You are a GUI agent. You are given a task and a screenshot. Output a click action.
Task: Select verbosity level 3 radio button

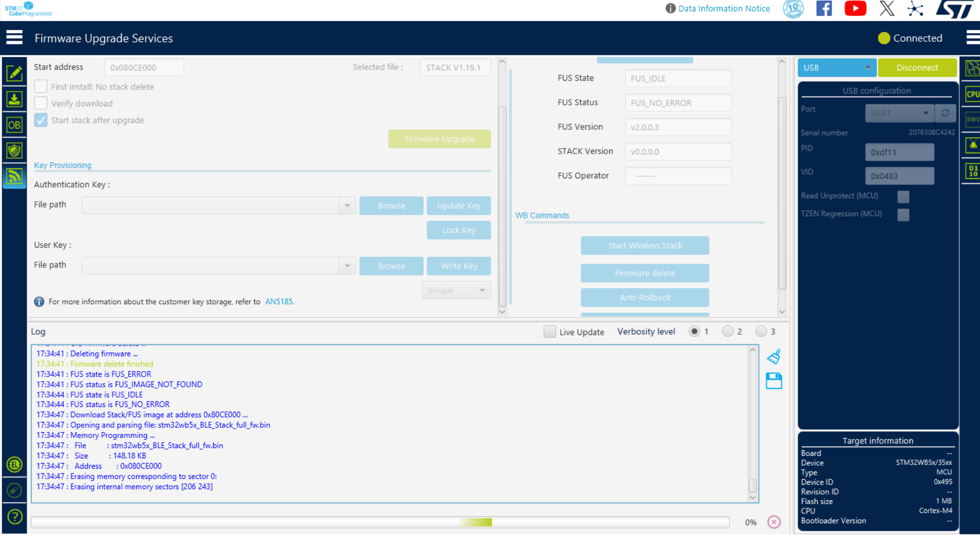[761, 331]
